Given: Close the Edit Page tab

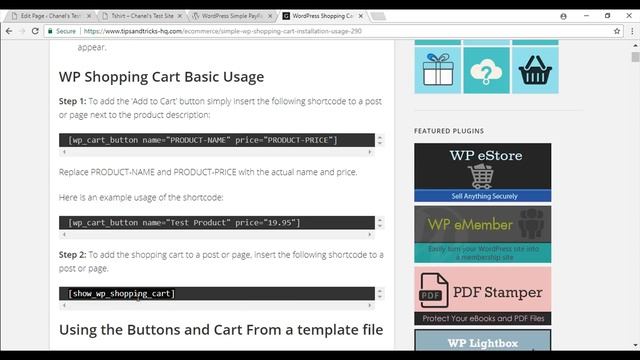Looking at the screenshot, I should coord(89,16).
